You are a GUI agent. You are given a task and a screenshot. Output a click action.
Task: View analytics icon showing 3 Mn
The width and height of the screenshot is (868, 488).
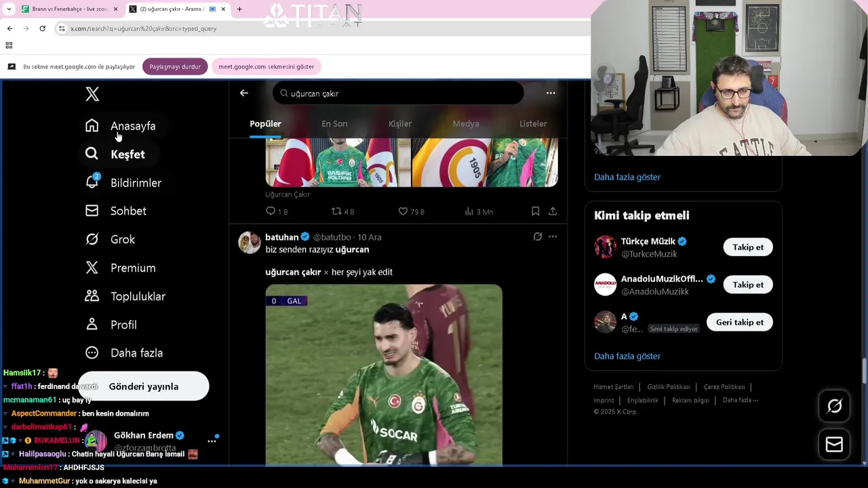(x=479, y=211)
